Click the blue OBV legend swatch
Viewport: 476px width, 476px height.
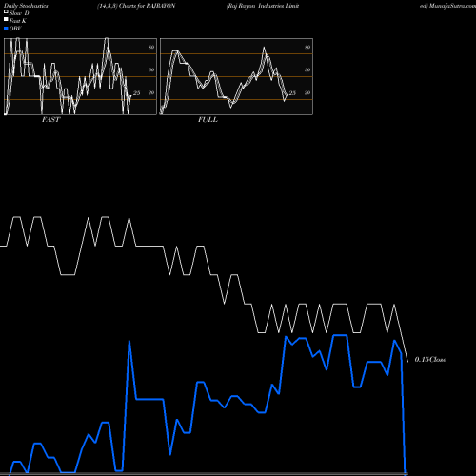tap(6, 29)
